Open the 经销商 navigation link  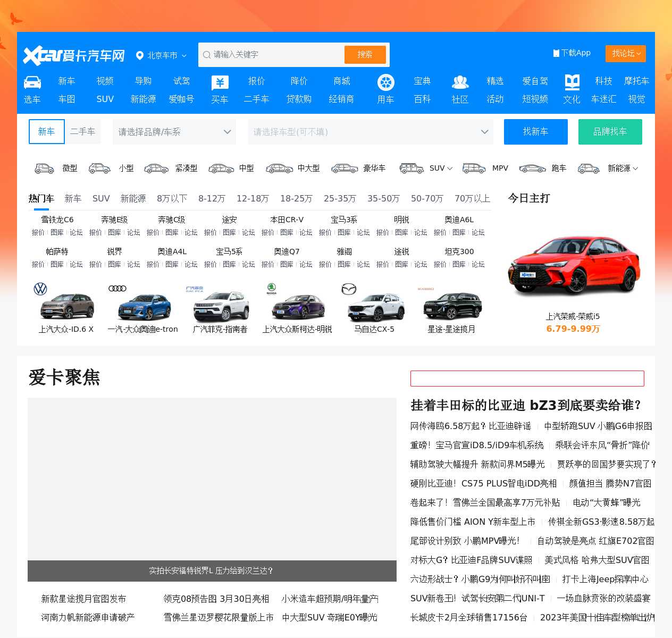341,99
